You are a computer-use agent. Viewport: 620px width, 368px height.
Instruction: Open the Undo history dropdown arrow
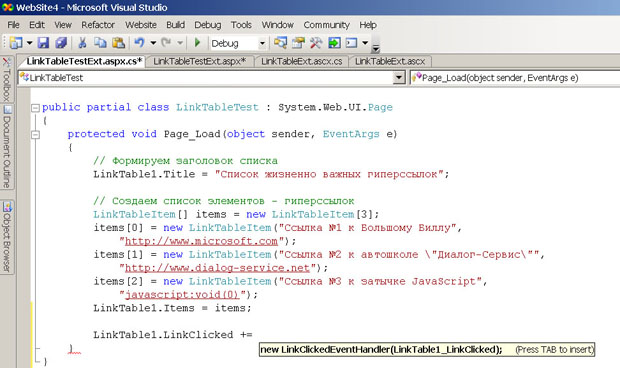click(x=153, y=43)
